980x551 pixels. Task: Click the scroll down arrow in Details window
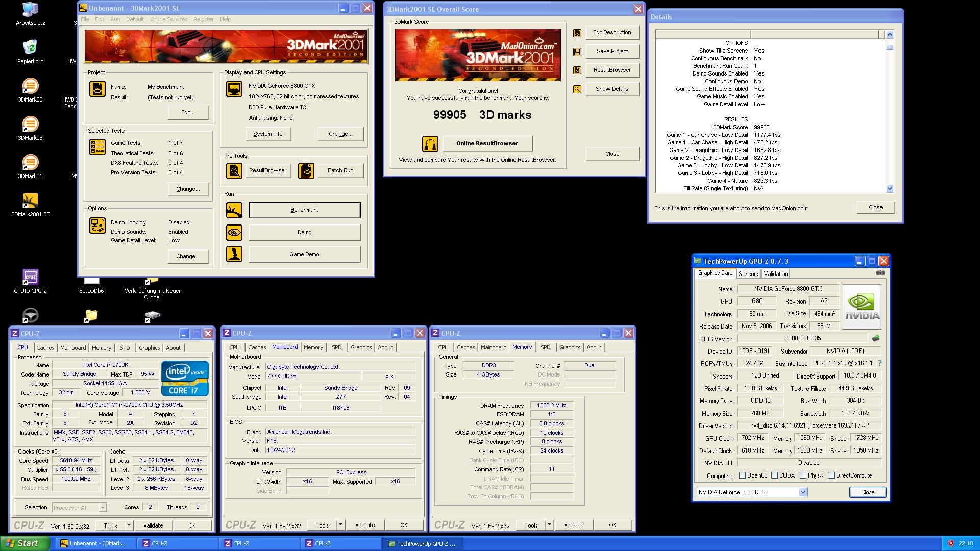click(x=890, y=188)
